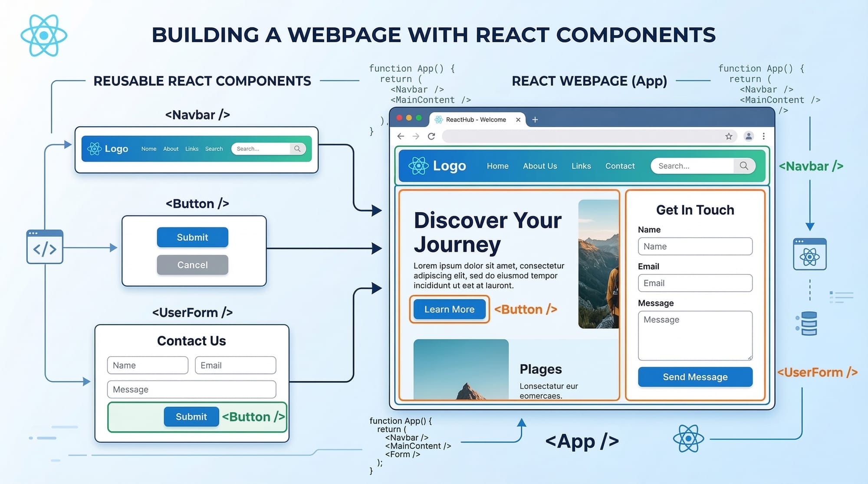Viewport: 868px width, 484px height.
Task: Open a new browser tab with the plus button
Action: (x=535, y=120)
